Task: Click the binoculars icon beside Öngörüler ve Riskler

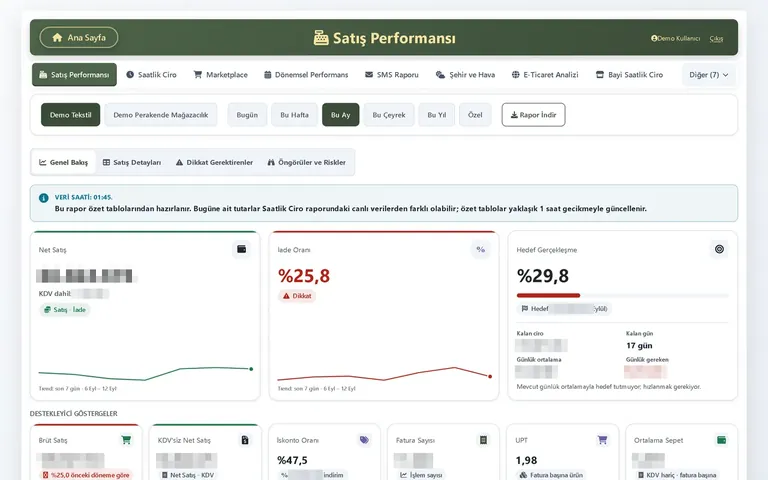Action: click(271, 162)
